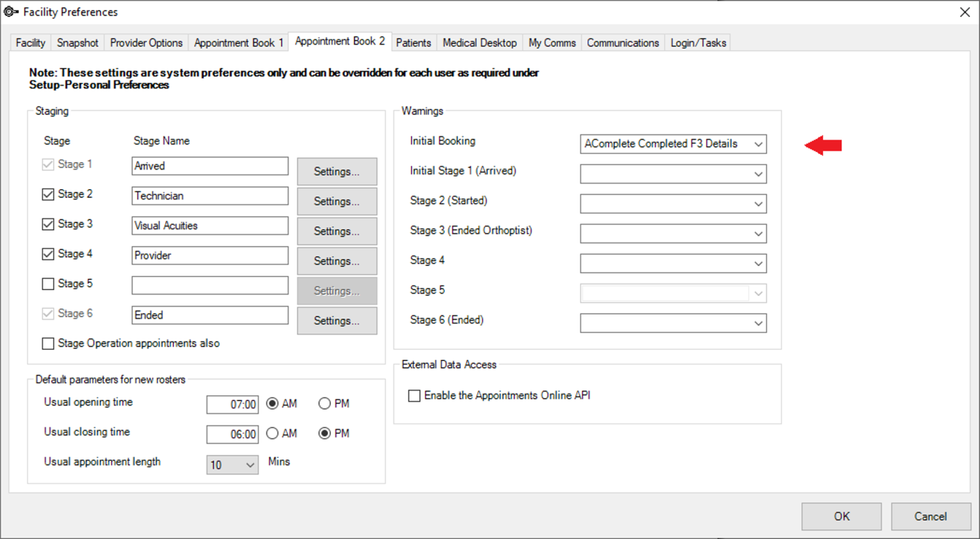Edit the Stage 2 name 'Technician' field
This screenshot has height=539, width=980.
click(210, 196)
